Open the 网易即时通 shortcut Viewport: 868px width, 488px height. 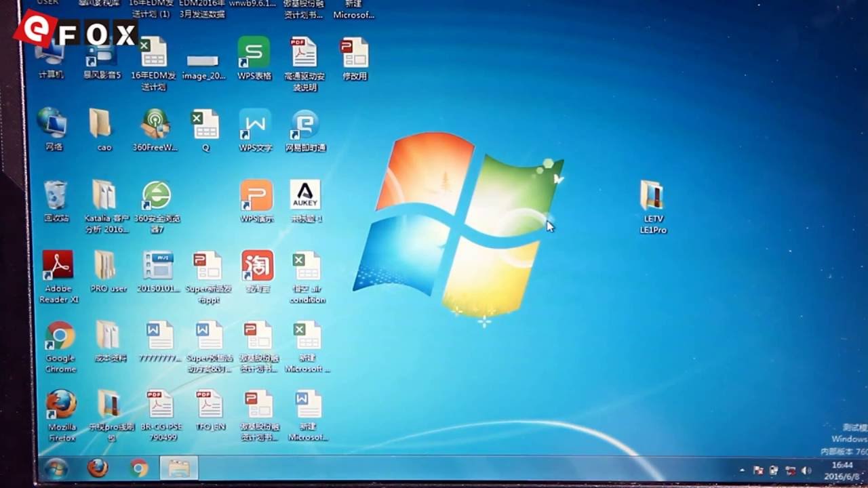click(305, 131)
